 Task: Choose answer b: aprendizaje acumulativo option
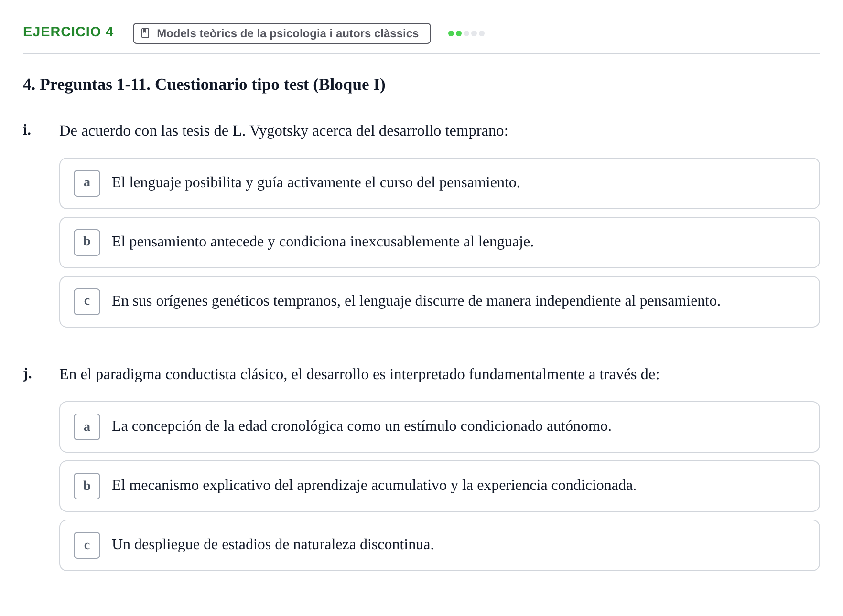tap(439, 486)
